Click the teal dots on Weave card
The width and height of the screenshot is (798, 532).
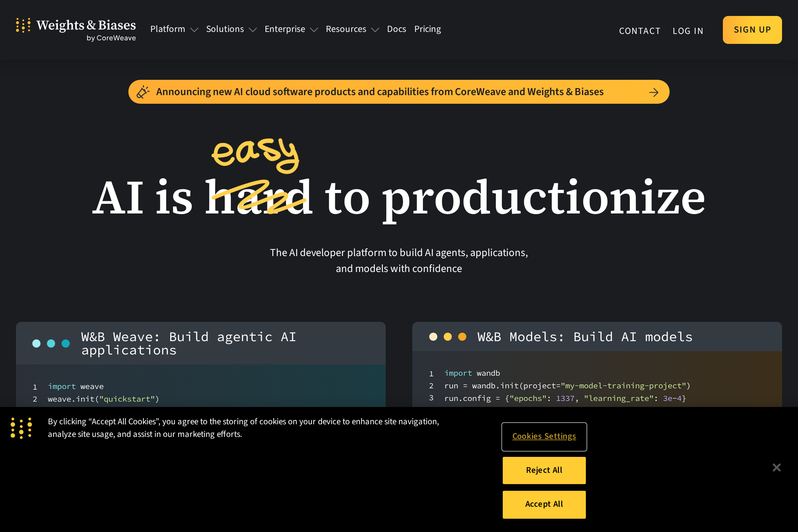[x=51, y=343]
